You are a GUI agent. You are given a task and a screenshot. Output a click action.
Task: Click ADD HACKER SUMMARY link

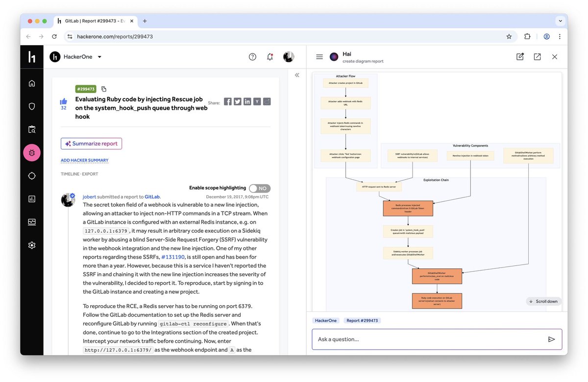click(85, 160)
